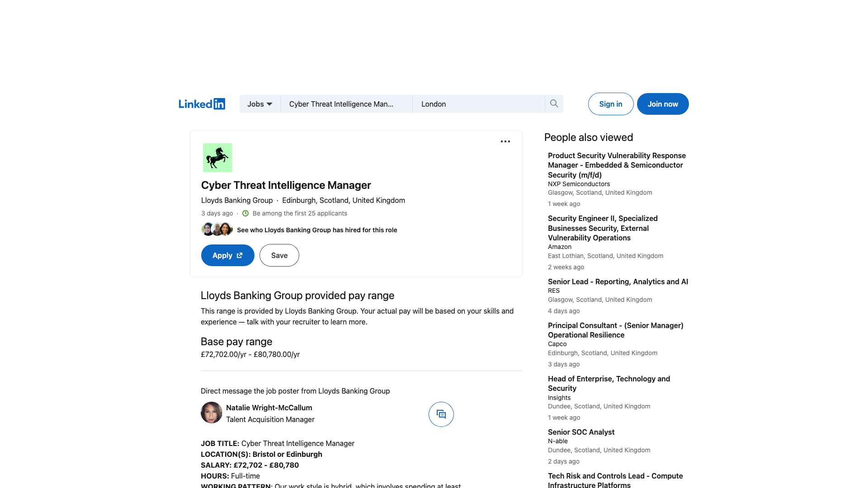Click the Cyber Threat Intelligence Manager heading
The image size is (868, 488).
(x=286, y=185)
